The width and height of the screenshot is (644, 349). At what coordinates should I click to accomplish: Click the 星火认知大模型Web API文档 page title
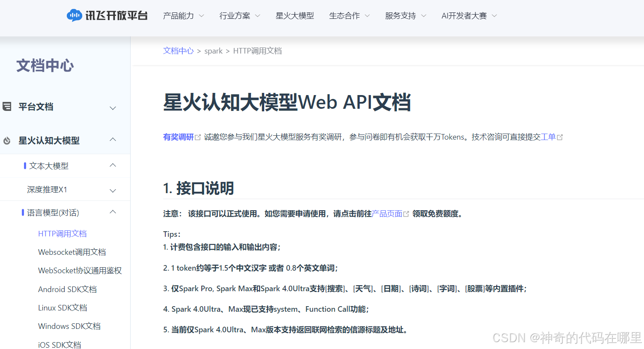pos(287,102)
